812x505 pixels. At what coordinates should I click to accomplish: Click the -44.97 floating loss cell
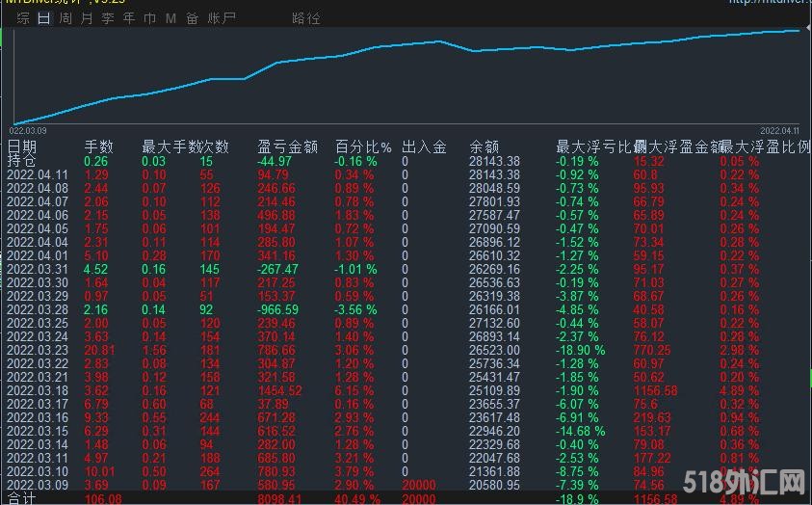point(275,161)
